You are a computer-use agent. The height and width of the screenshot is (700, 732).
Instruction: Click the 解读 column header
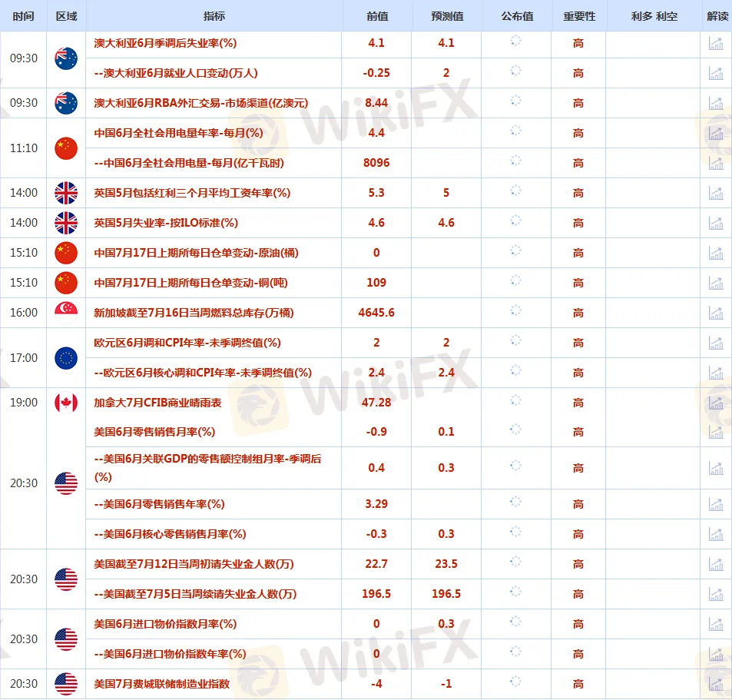click(x=716, y=16)
